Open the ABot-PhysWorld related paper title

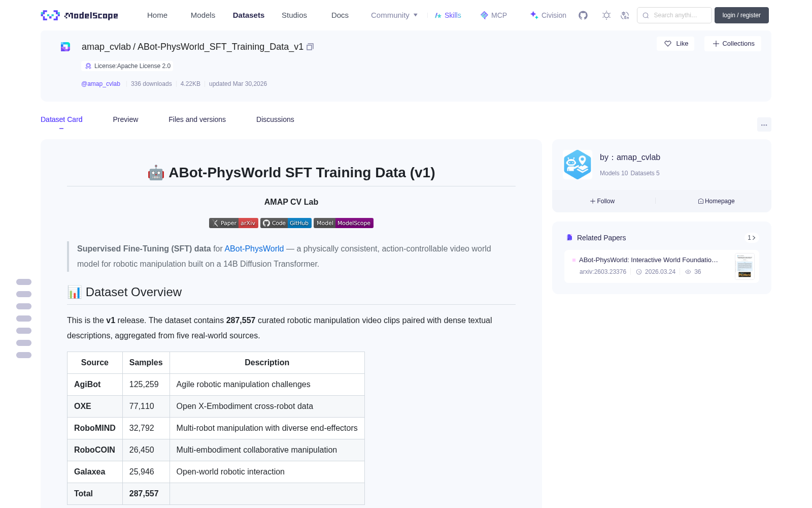click(648, 260)
